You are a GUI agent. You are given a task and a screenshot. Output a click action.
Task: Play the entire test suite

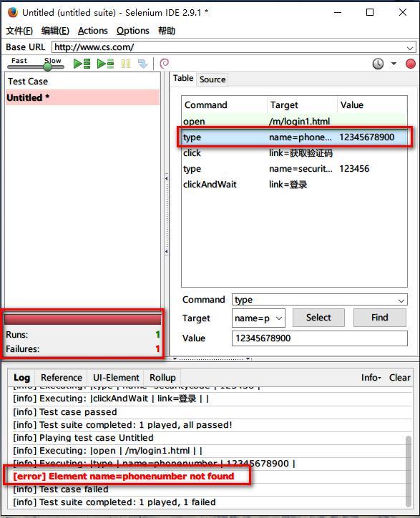(x=82, y=64)
